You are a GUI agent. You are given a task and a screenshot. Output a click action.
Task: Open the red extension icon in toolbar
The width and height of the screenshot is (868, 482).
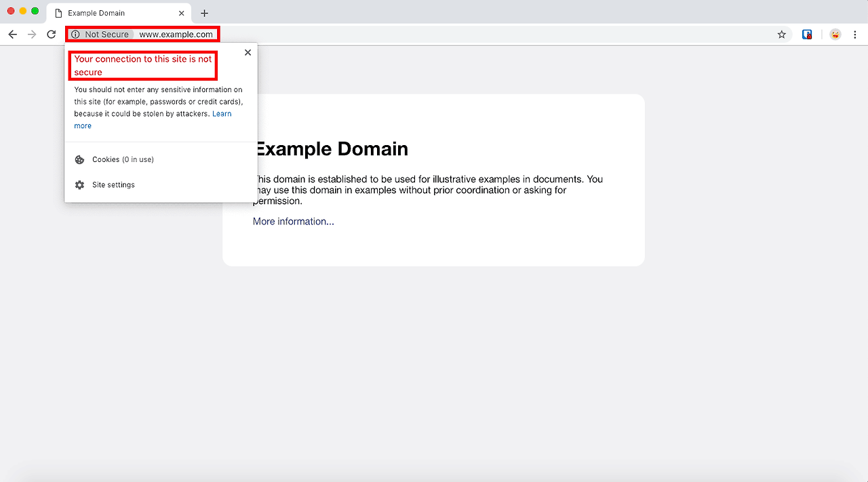coord(807,35)
